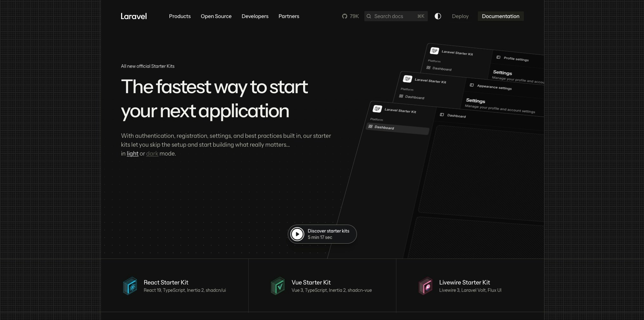Click the 'light' mode link
The width and height of the screenshot is (644, 320).
pyautogui.click(x=133, y=154)
